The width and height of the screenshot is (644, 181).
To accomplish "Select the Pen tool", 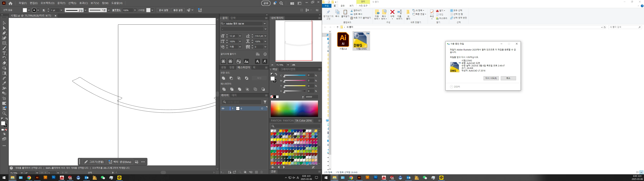I will [4, 33].
